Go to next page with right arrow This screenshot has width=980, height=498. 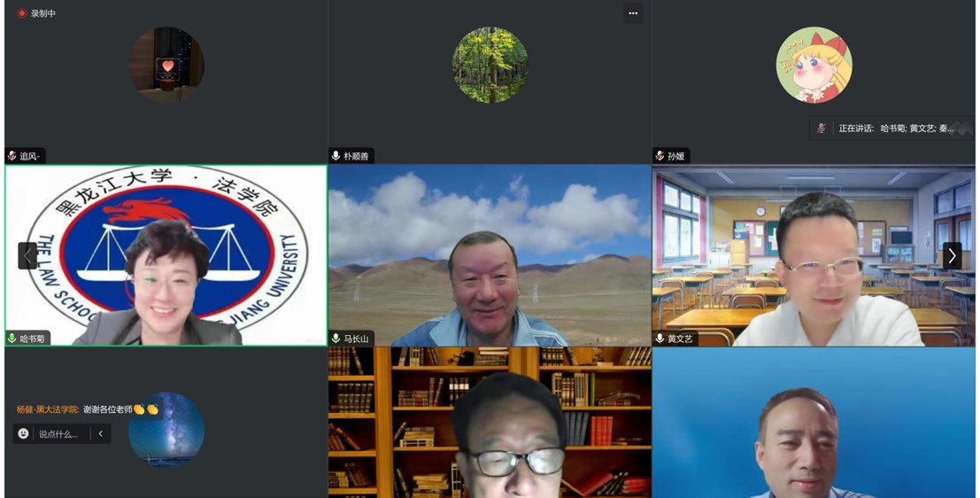(952, 255)
